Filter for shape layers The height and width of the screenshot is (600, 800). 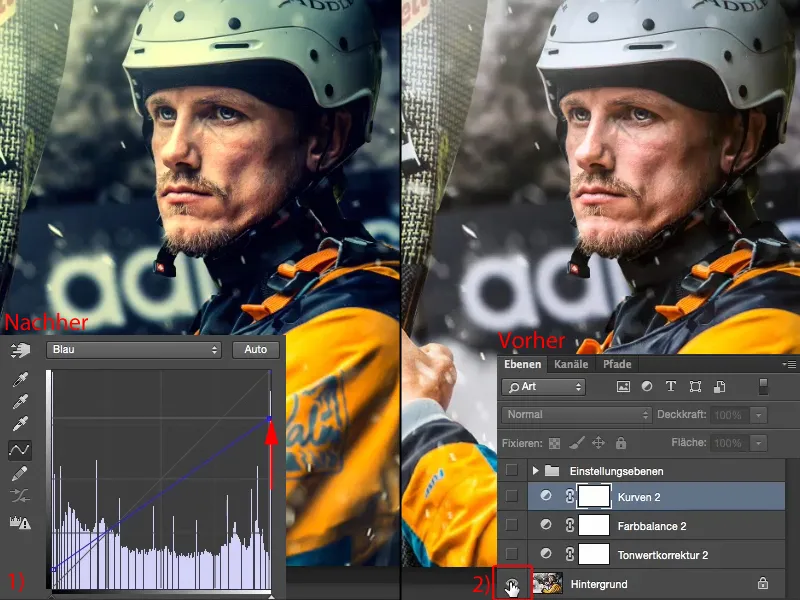pos(695,387)
